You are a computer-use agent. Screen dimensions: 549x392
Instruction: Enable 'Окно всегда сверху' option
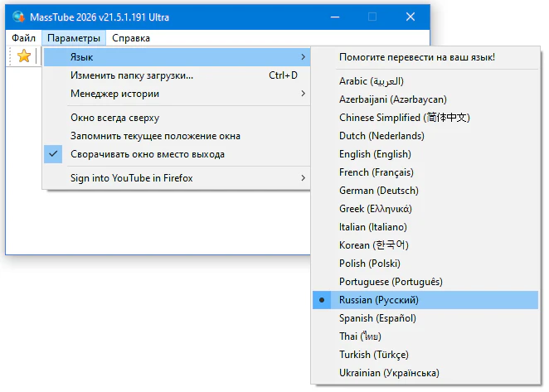114,118
